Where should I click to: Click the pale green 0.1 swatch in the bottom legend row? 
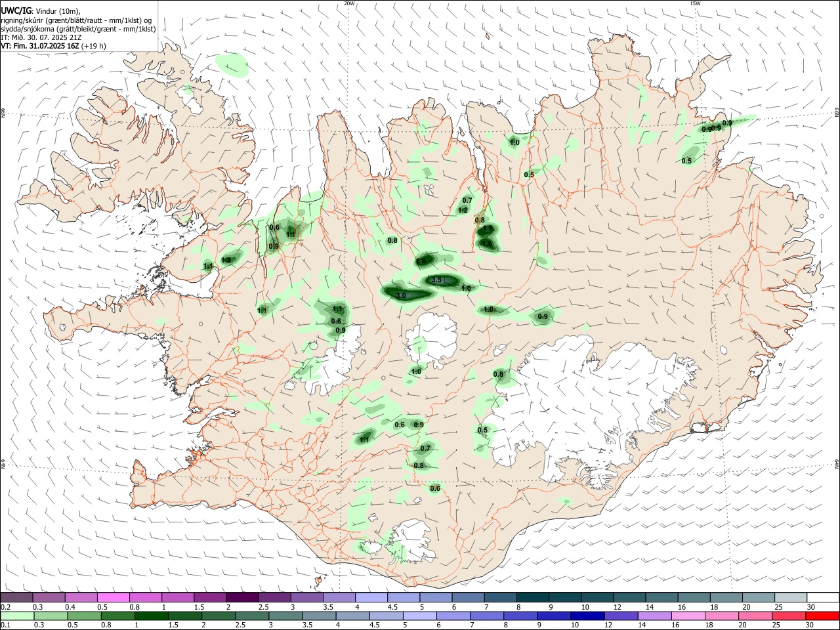(x=17, y=616)
